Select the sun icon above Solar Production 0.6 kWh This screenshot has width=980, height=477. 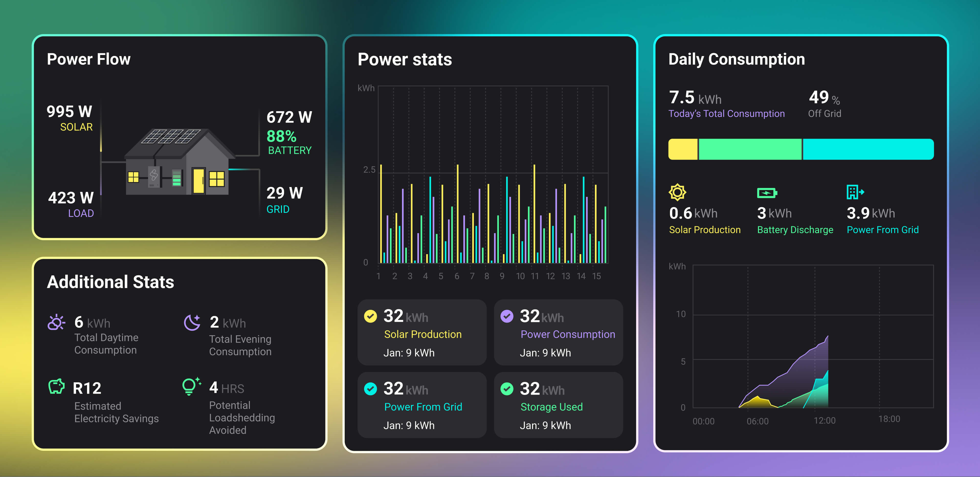(x=678, y=193)
